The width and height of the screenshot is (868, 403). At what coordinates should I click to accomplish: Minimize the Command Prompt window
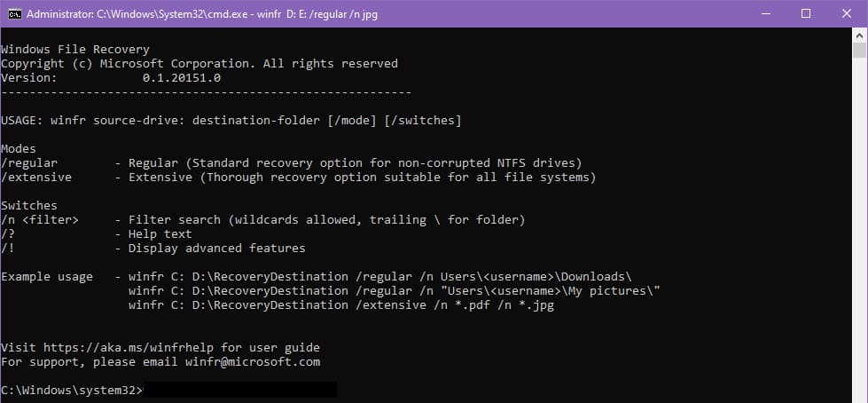coord(766,14)
